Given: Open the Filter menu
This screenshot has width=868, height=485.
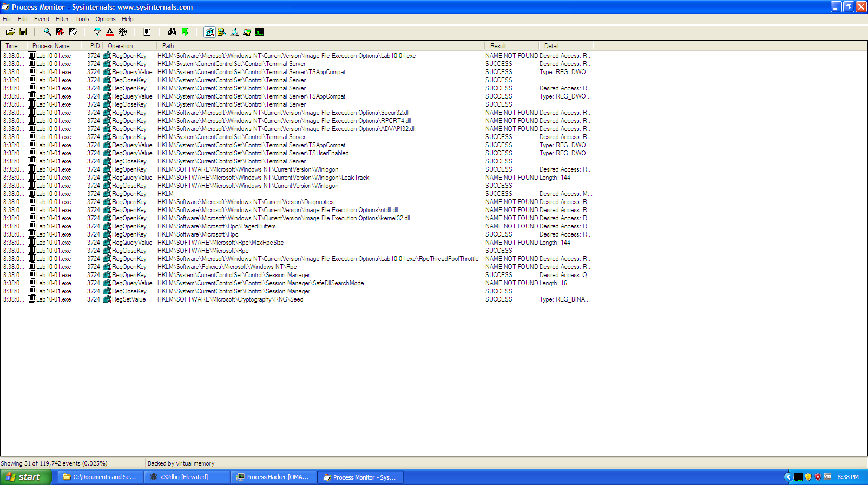Looking at the screenshot, I should pos(62,19).
